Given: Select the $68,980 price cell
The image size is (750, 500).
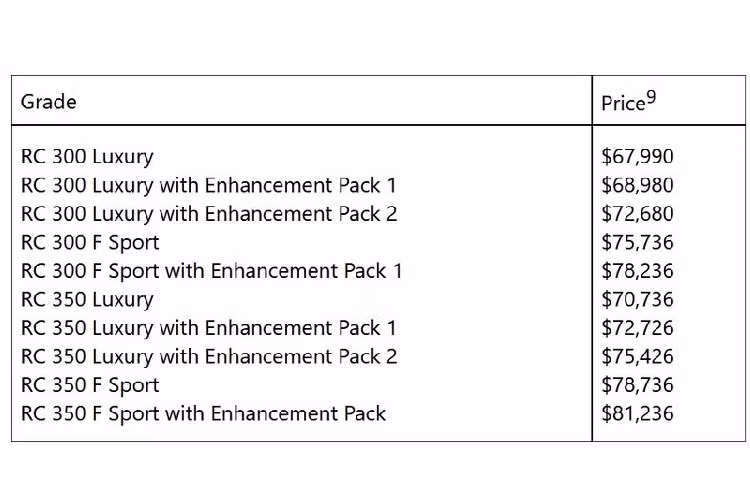Looking at the screenshot, I should (637, 185).
